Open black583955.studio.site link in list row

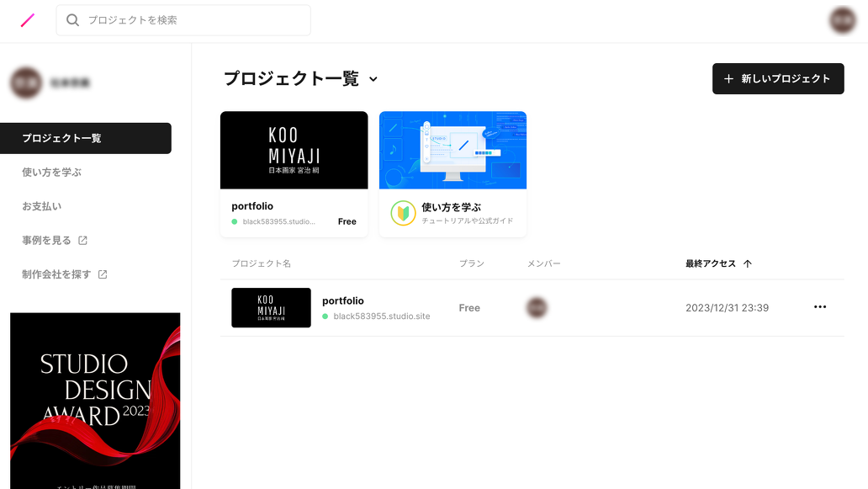point(381,316)
